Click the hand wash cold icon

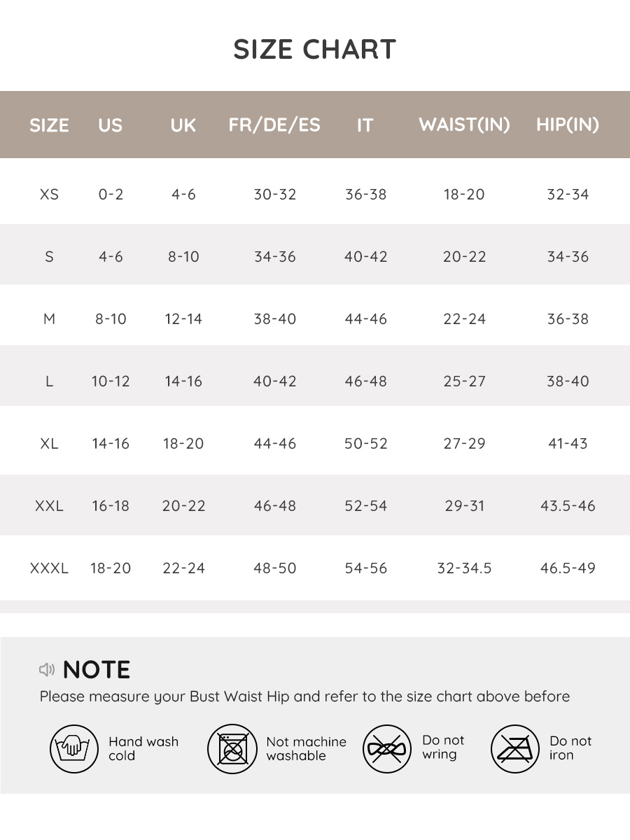coord(73,748)
